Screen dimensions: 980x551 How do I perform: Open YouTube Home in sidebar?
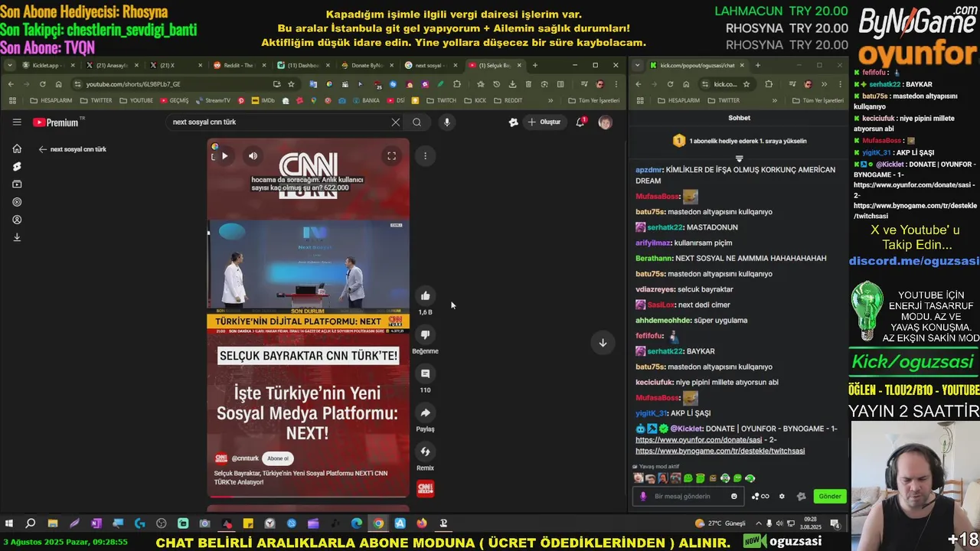17,148
